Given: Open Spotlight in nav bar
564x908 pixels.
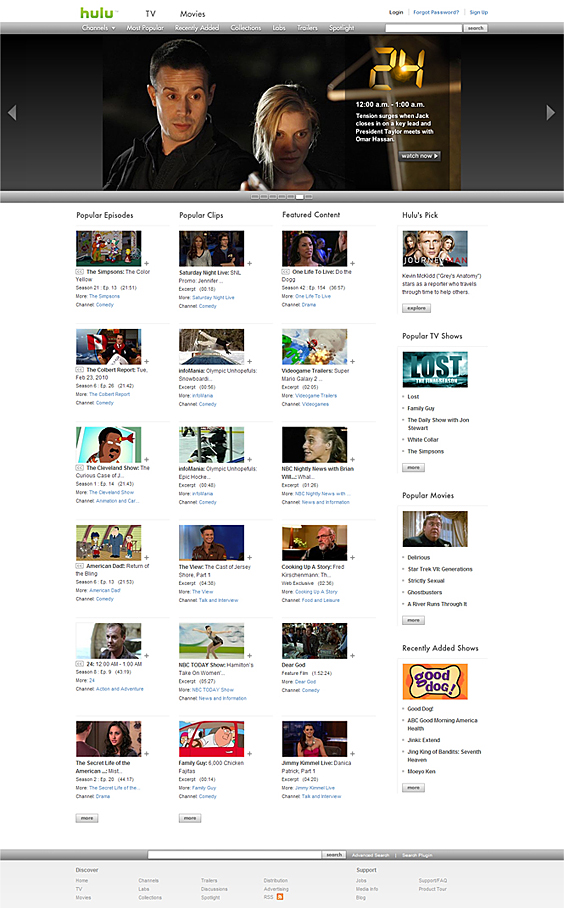Looking at the screenshot, I should pos(342,28).
